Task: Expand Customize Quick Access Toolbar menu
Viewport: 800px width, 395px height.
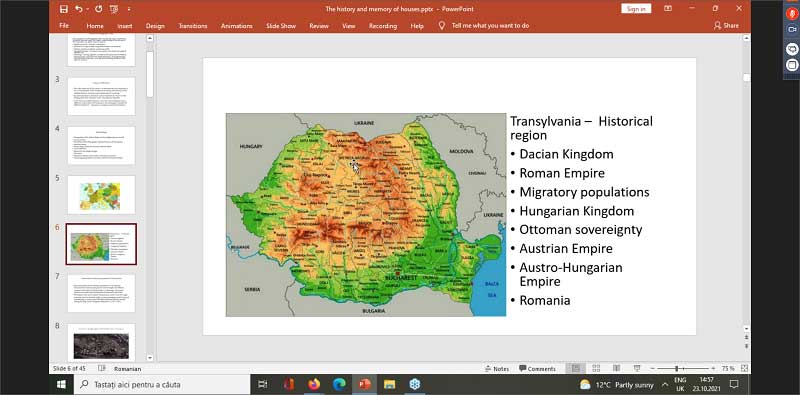Action: coord(129,9)
